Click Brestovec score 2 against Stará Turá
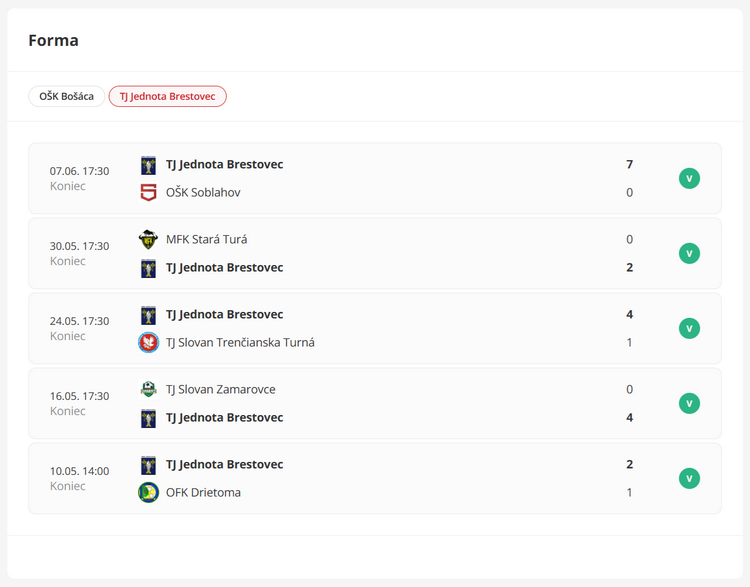Viewport: 750px width, 587px height. [629, 268]
